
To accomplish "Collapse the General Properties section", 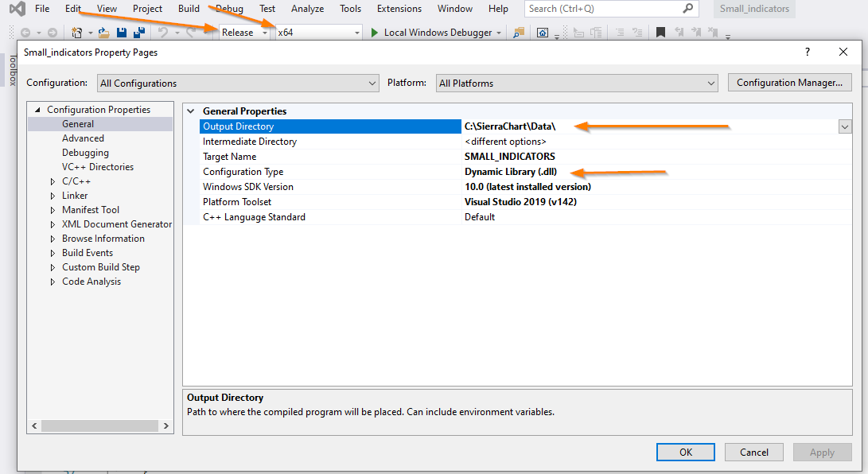I will tap(191, 111).
